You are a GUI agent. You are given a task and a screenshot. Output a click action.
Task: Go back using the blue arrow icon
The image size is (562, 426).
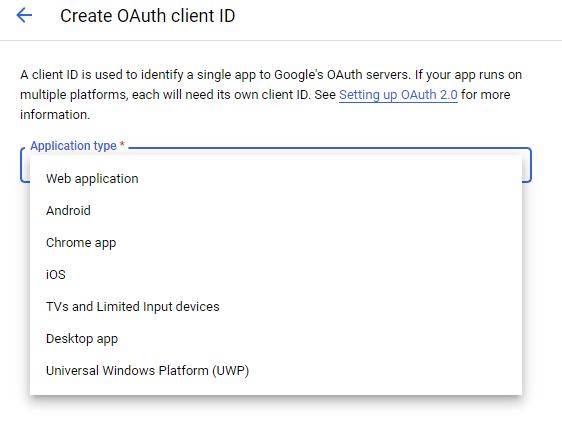pyautogui.click(x=24, y=15)
